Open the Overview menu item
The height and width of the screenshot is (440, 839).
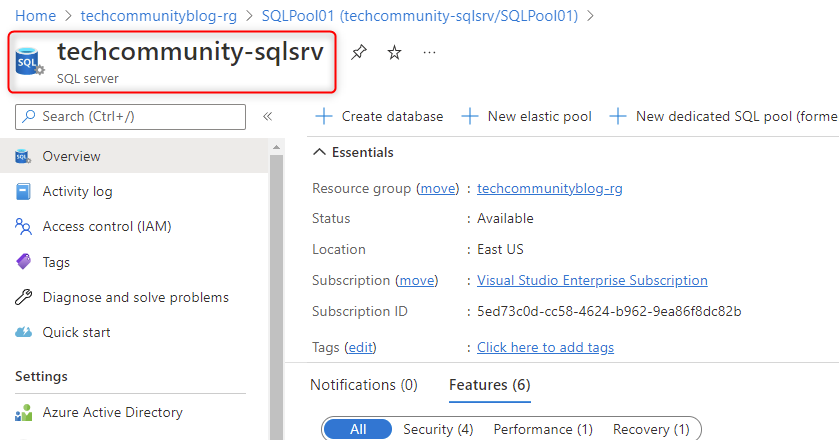coord(134,156)
